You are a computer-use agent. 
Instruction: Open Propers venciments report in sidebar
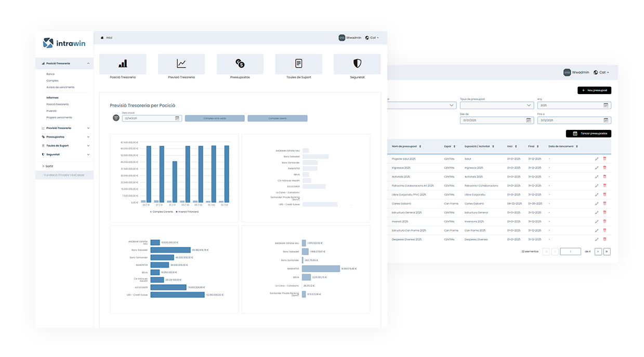coord(59,117)
